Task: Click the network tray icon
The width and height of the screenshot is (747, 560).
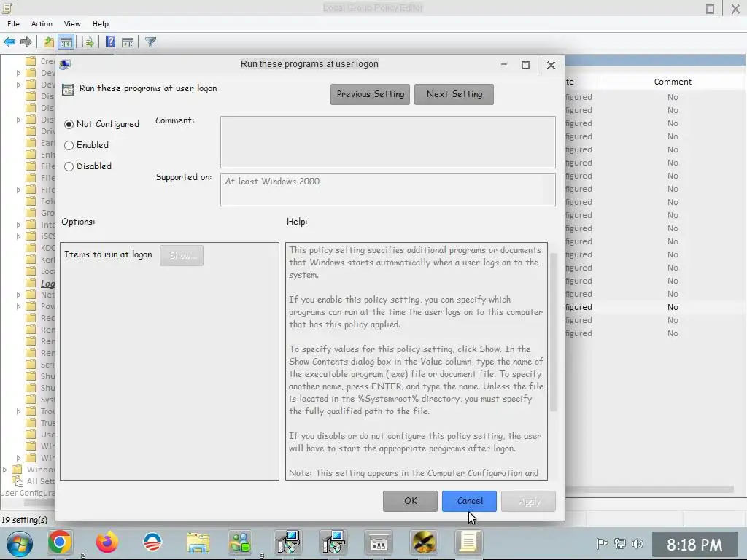Action: (x=620, y=543)
